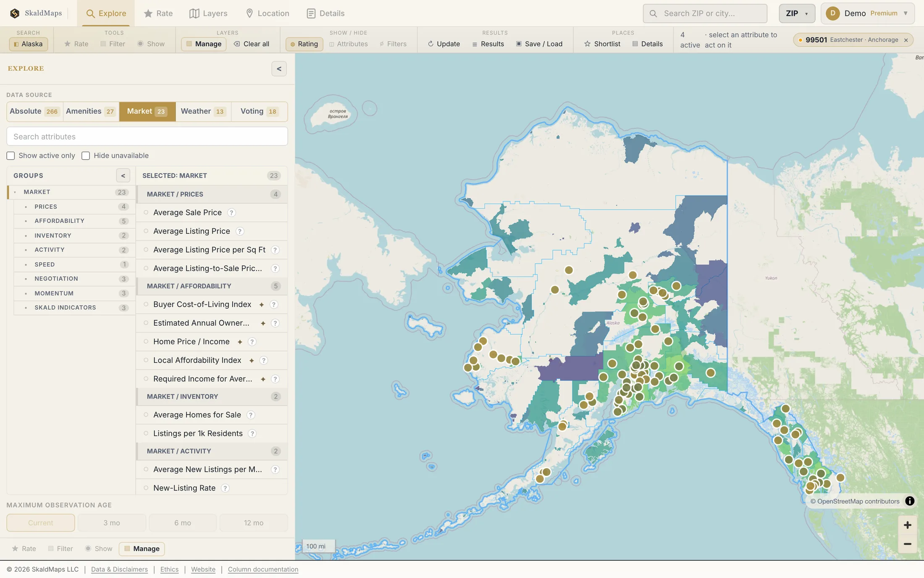Click Clear all layers

click(x=252, y=44)
